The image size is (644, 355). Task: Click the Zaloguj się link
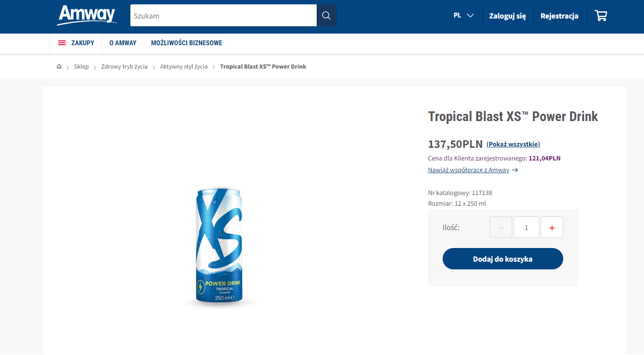(x=507, y=16)
